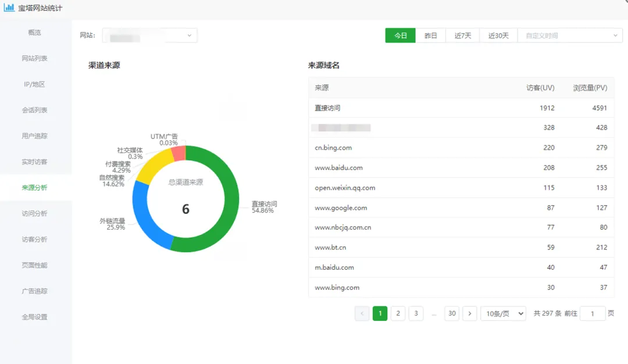Click the 自然搜索 14.62% chart label

[x=112, y=181]
